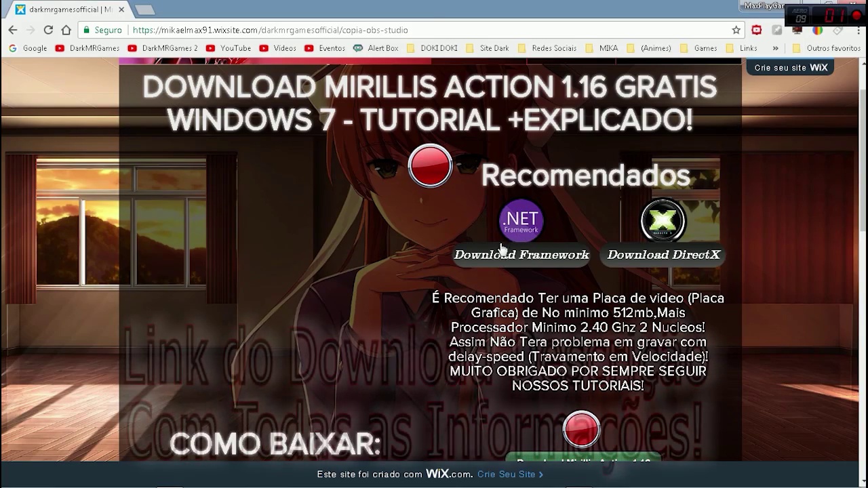
Task: Open the red YouTube extension icon
Action: pos(757,30)
